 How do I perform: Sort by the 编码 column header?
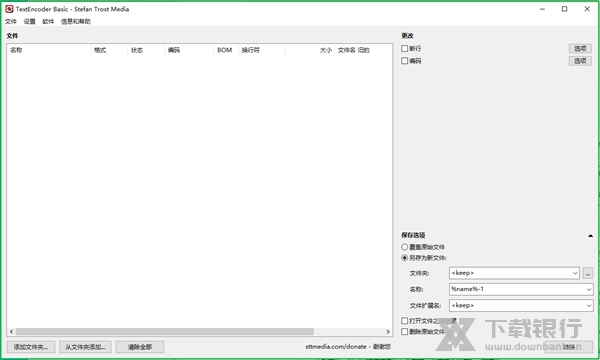[x=189, y=50]
